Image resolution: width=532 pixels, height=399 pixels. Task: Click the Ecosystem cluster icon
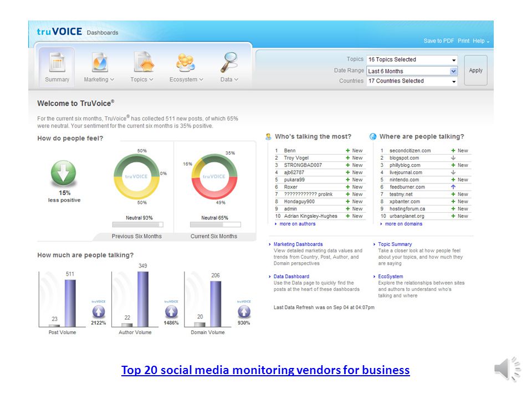click(x=185, y=63)
